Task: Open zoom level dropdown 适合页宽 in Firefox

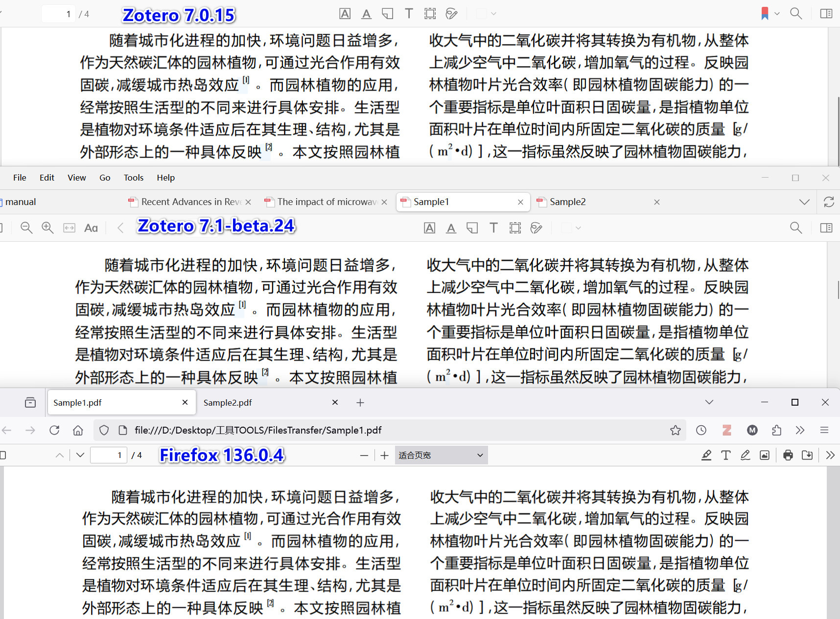Action: (x=441, y=455)
